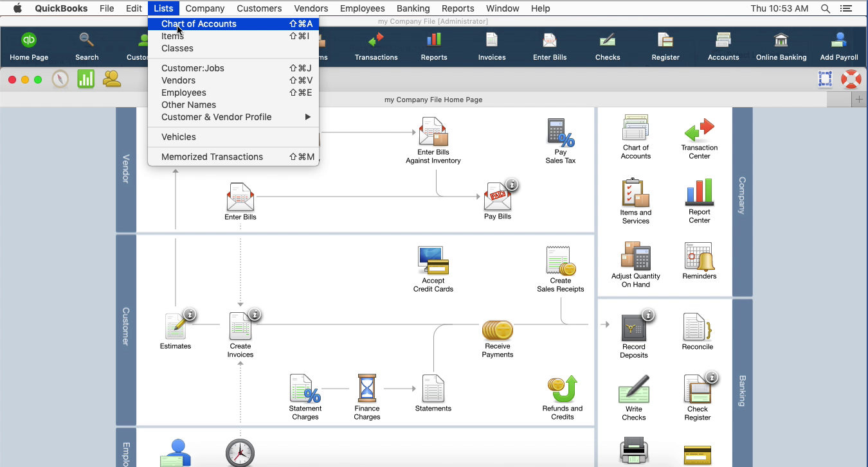The height and width of the screenshot is (467, 868).
Task: Click the green bar chart icon
Action: pyautogui.click(x=86, y=79)
